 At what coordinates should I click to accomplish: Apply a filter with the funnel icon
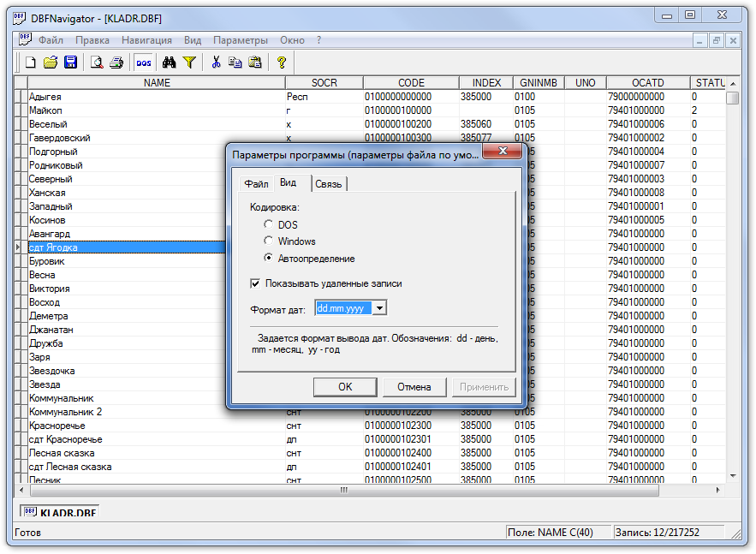189,63
